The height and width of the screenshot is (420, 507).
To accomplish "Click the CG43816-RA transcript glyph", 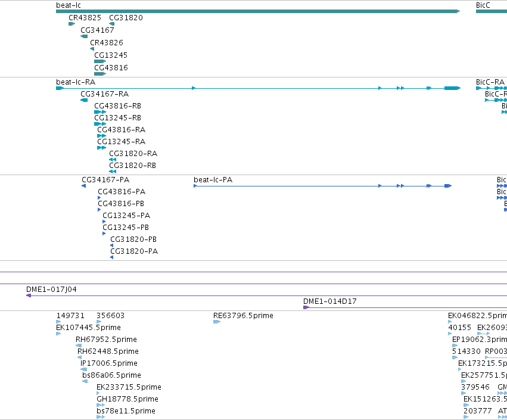I will (x=101, y=136).
